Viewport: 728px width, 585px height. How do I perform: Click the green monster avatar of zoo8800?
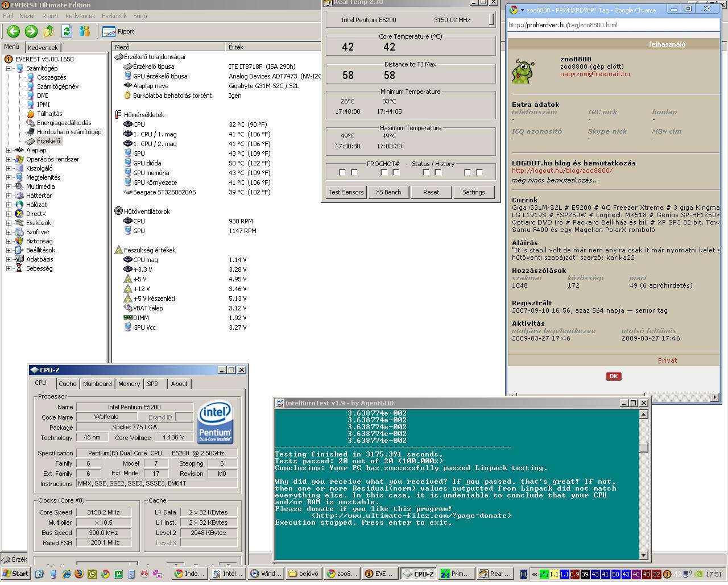(523, 70)
